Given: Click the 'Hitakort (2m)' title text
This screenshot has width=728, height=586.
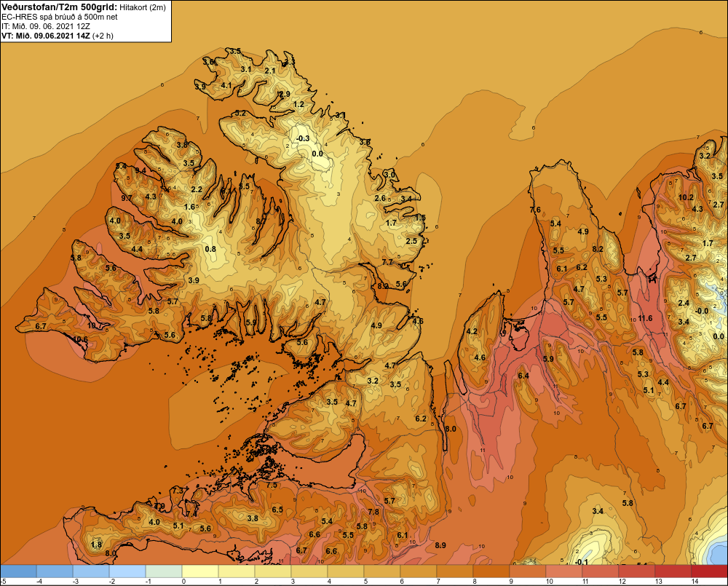Looking at the screenshot, I should 142,7.
